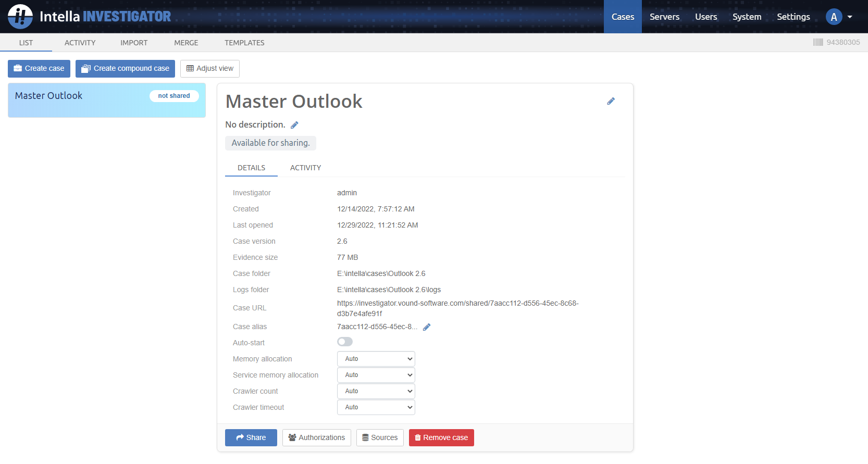Click the Intella Investigator logo icon
The width and height of the screenshot is (868, 464).
[x=20, y=17]
